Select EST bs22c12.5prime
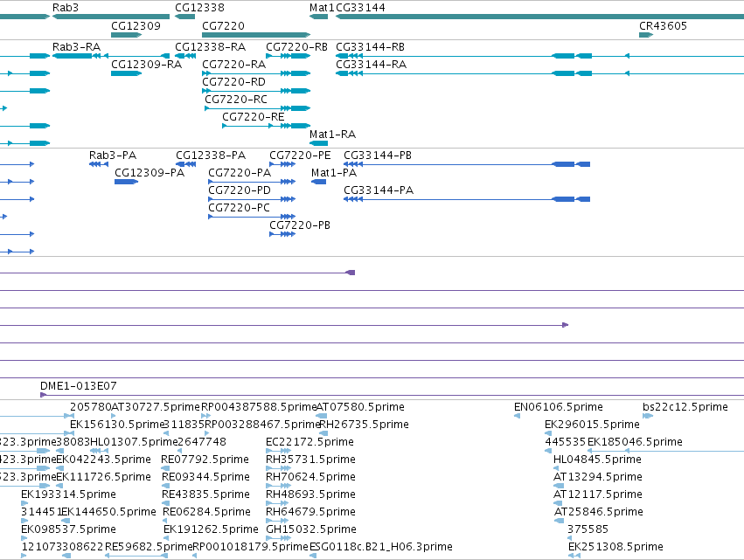Screen dimensions: 744x560 685,407
